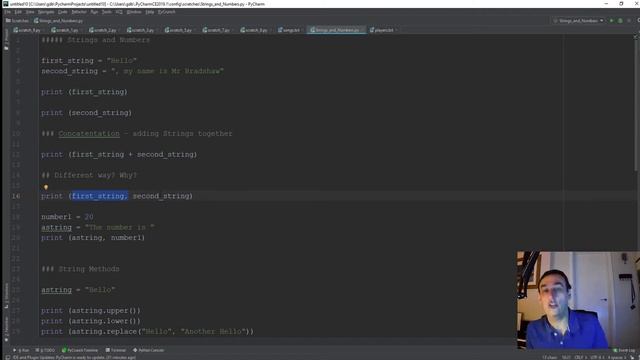Open the Python Console tool window
The image size is (640, 360).
[149, 350]
